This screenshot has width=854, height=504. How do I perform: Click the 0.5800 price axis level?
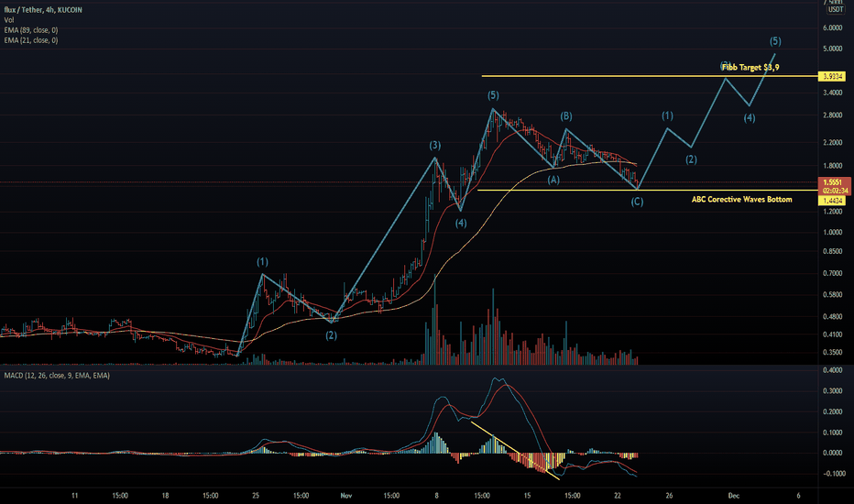click(832, 295)
